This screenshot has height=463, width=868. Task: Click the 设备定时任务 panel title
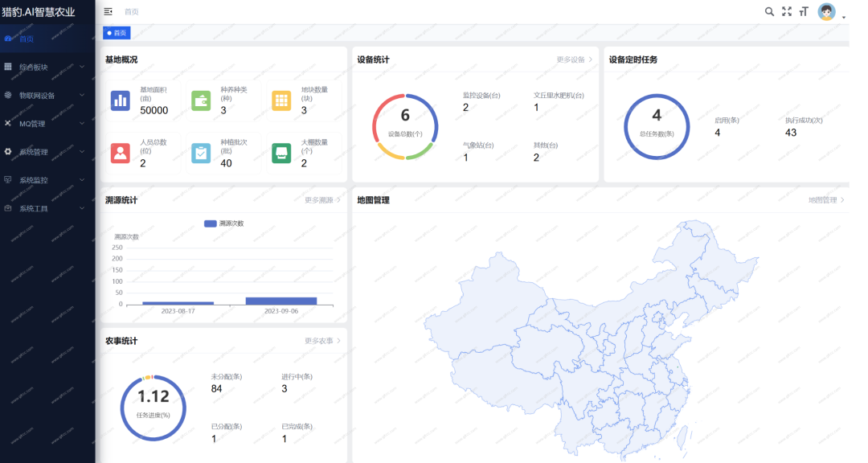(x=633, y=59)
